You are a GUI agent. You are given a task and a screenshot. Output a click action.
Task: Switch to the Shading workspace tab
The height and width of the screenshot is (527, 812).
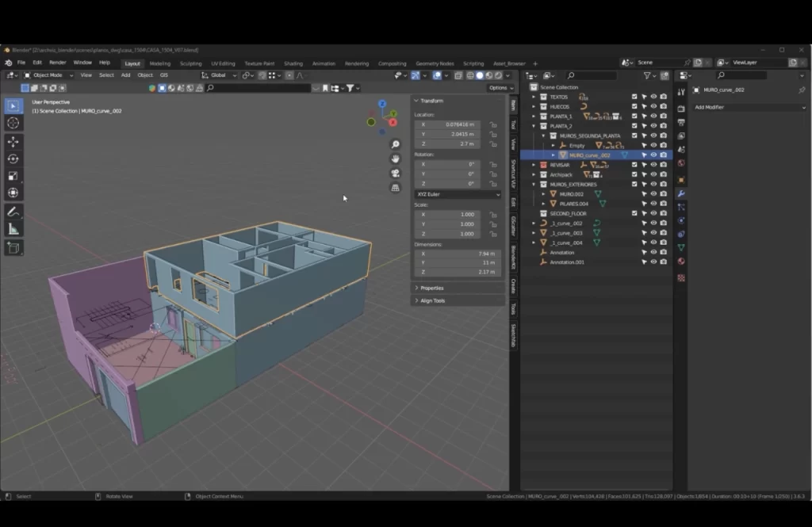tap(293, 63)
